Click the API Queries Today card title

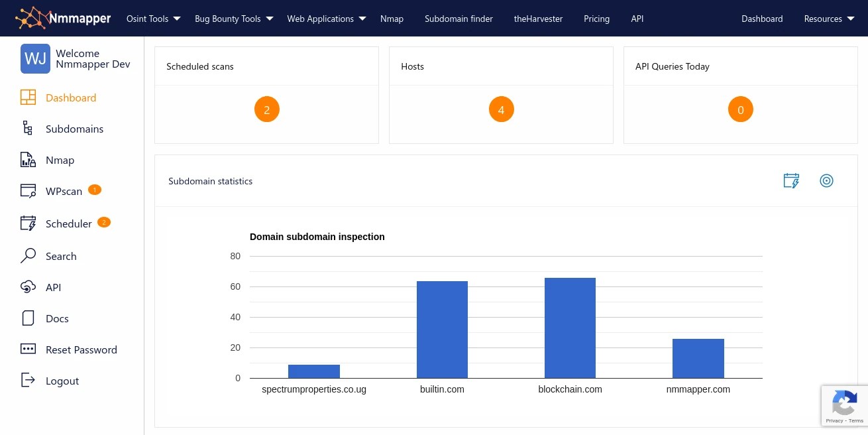point(673,66)
